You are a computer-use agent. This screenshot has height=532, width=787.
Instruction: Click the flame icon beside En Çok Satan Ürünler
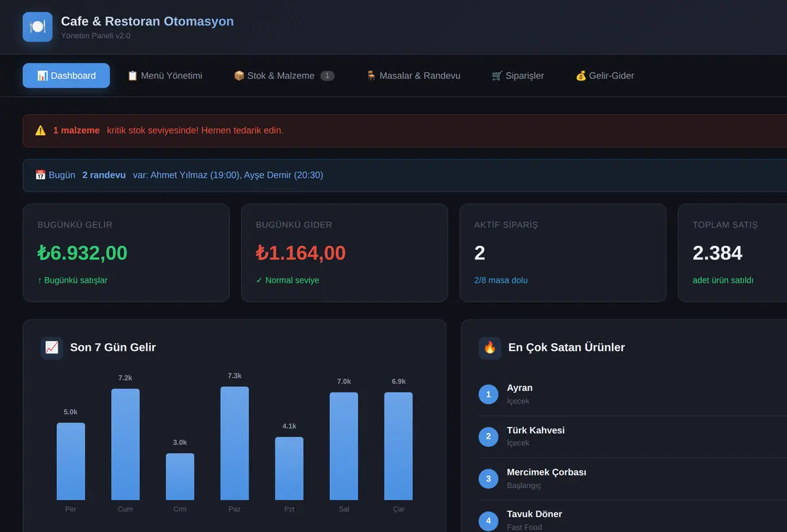pos(490,348)
